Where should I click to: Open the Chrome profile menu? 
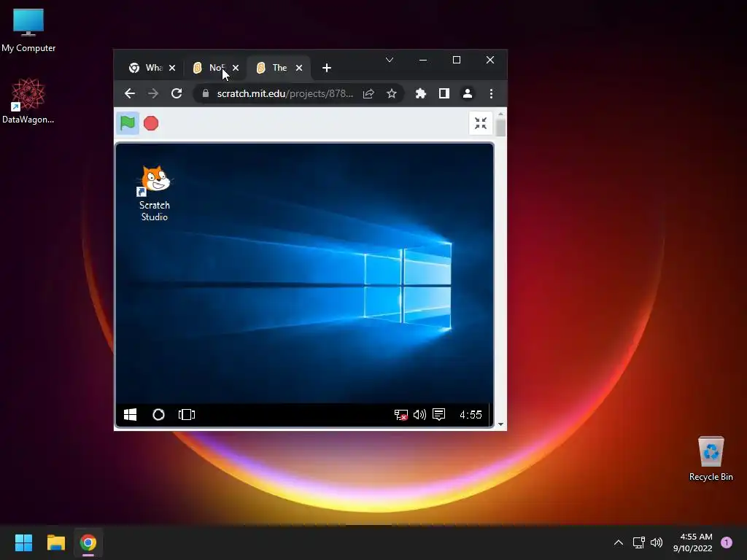click(x=468, y=93)
